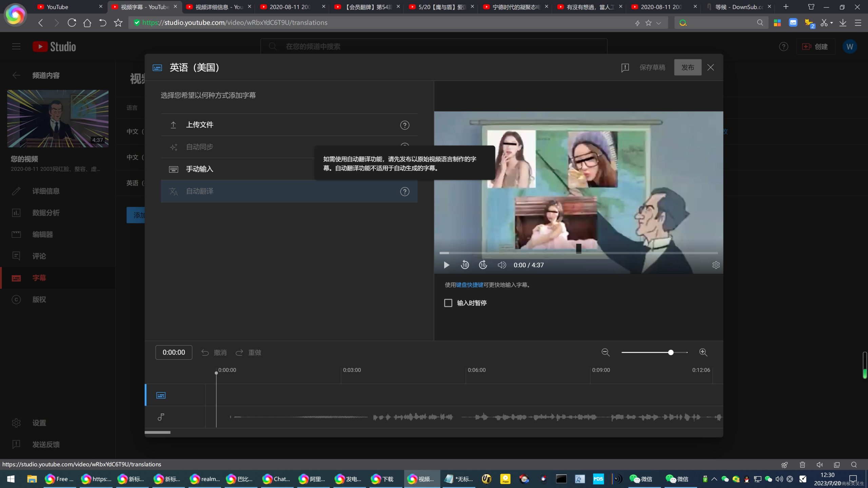868x488 pixels.
Task: Toggle the Studio hamburger menu
Action: (x=16, y=46)
